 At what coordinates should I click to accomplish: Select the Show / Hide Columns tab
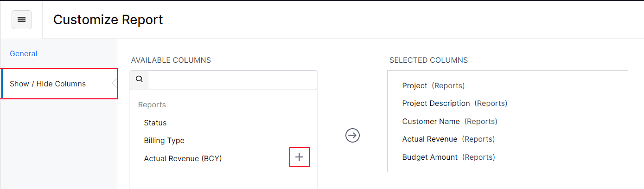pos(48,84)
